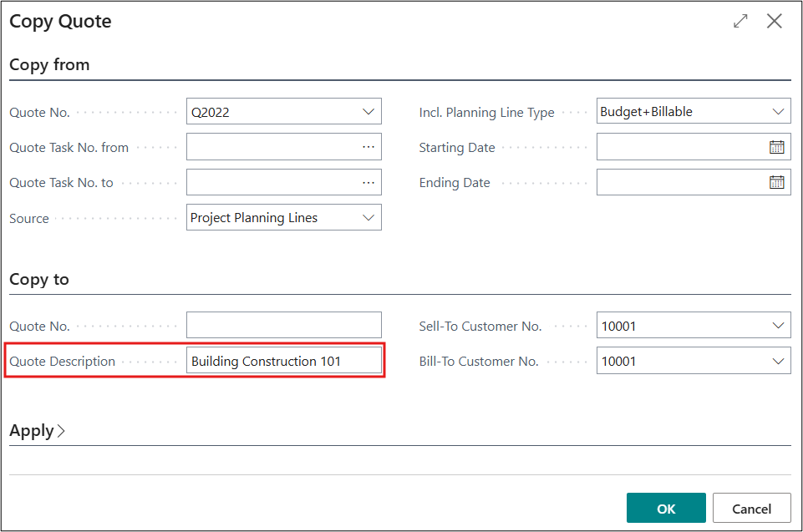Open the Source dropdown

pyautogui.click(x=368, y=218)
